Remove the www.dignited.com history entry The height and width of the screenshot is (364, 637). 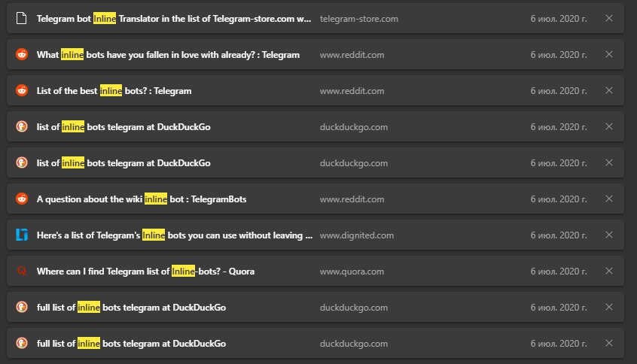[609, 235]
